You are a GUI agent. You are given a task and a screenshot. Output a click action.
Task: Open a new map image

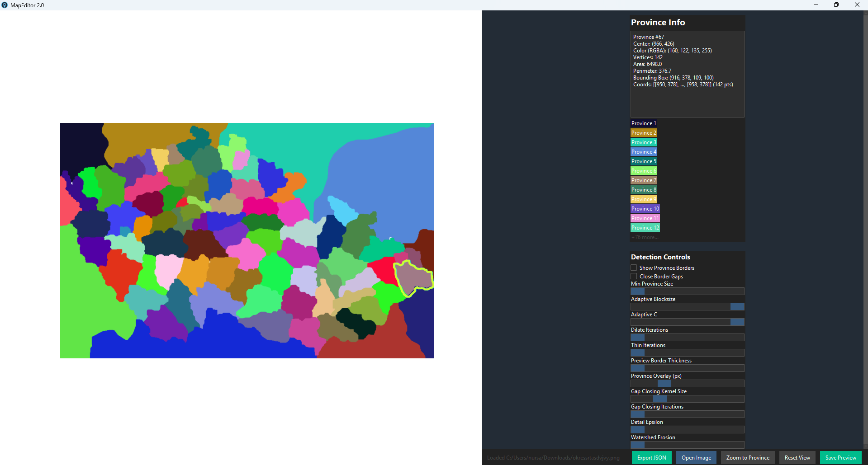pyautogui.click(x=696, y=457)
